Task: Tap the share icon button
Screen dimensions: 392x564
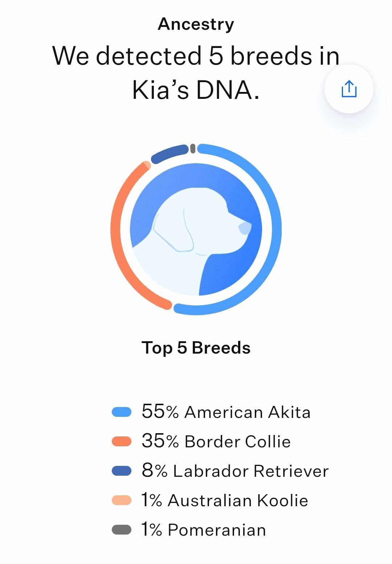Action: click(349, 89)
